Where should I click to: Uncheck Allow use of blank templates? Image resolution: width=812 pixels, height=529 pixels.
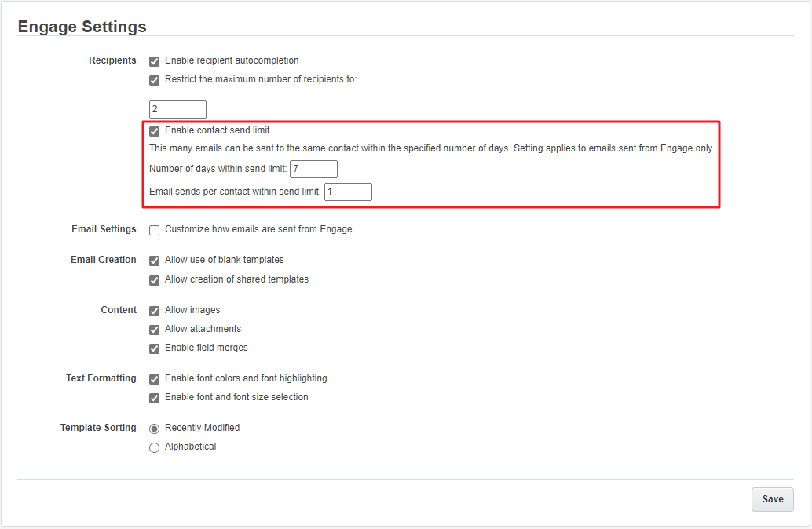[x=155, y=261]
